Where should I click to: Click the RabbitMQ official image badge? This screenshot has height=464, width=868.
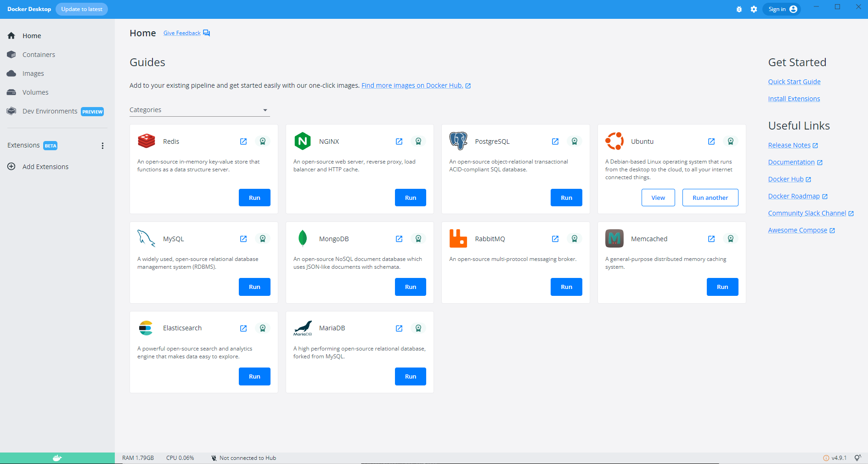(575, 239)
